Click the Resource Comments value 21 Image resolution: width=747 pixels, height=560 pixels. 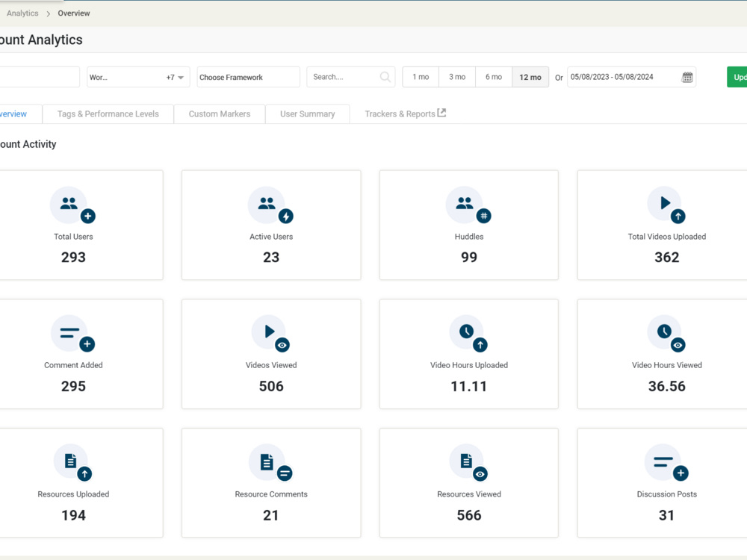[x=271, y=515]
